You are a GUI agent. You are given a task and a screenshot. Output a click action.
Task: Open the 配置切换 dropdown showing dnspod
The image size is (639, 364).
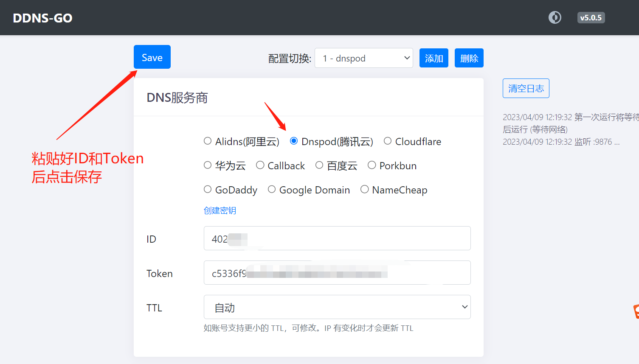pos(364,58)
